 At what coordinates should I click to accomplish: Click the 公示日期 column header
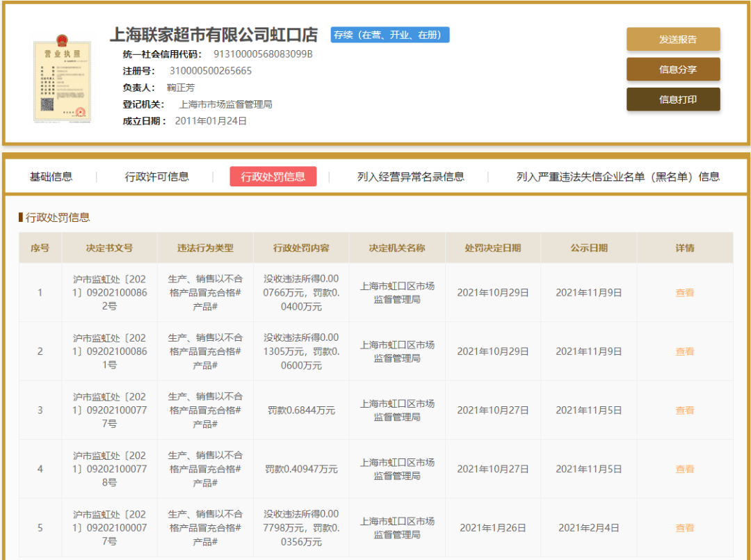click(x=589, y=248)
